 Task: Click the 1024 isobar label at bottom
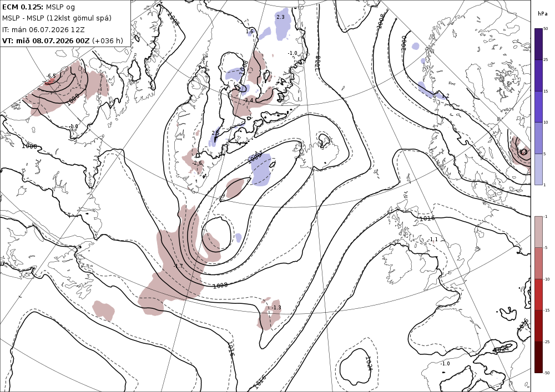[x=369, y=363]
